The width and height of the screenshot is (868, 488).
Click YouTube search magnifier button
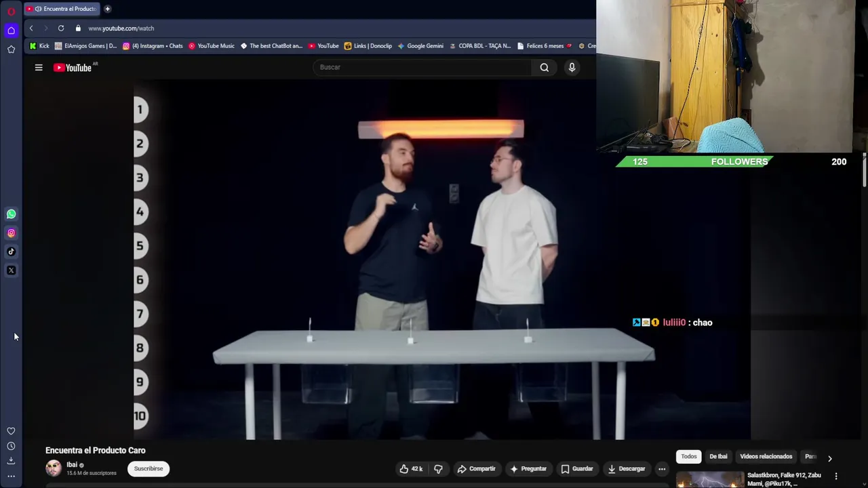tap(545, 67)
